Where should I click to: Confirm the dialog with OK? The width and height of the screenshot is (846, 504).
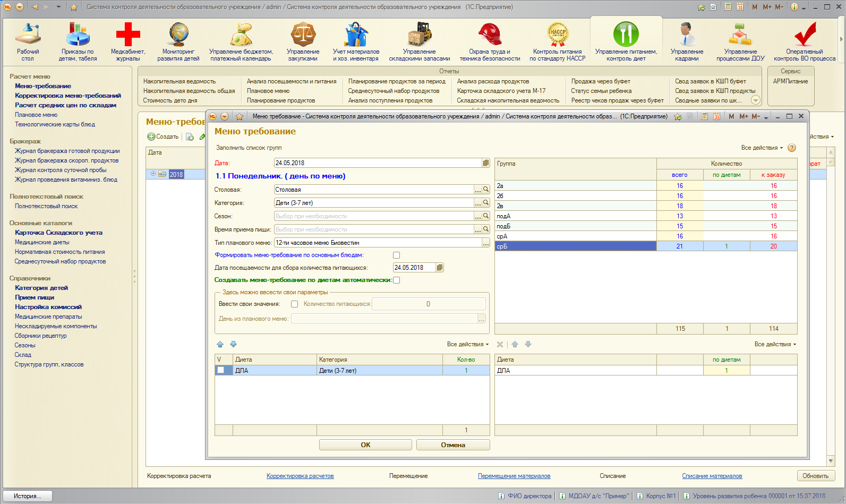tap(365, 445)
